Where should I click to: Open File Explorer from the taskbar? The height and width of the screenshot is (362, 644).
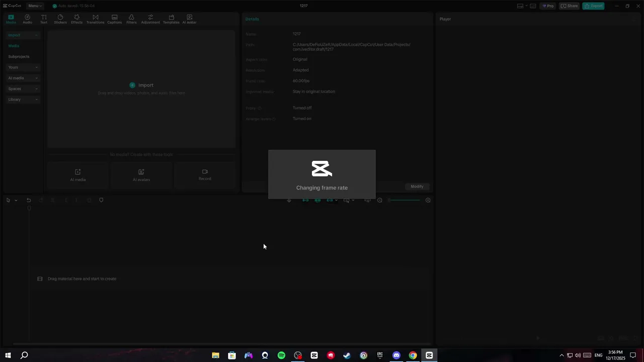tap(215, 355)
